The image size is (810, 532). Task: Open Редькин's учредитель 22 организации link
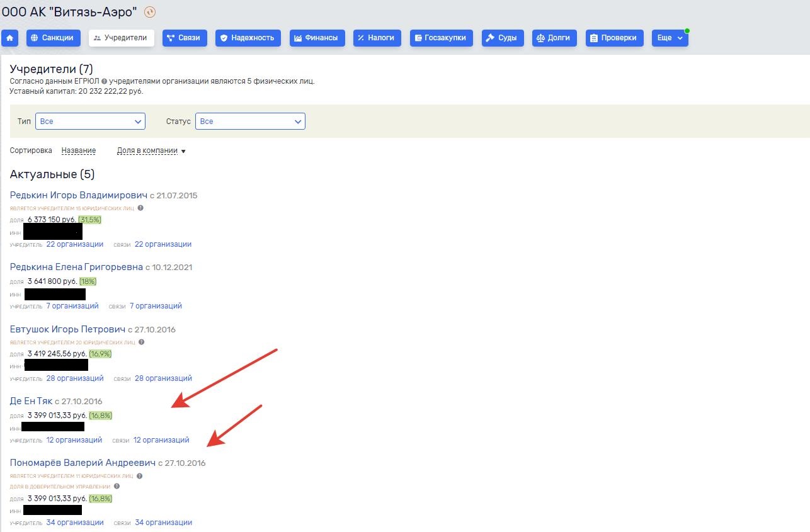[x=75, y=244]
